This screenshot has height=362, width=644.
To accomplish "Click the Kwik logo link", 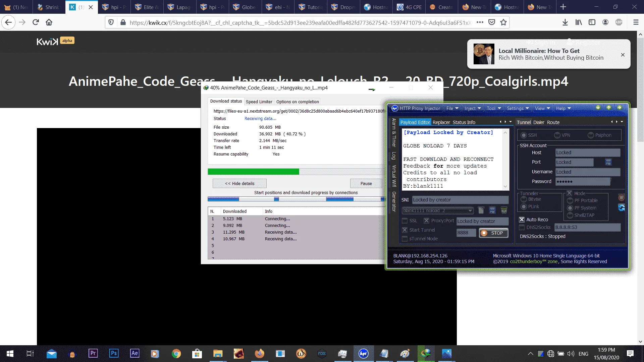I will [x=47, y=41].
